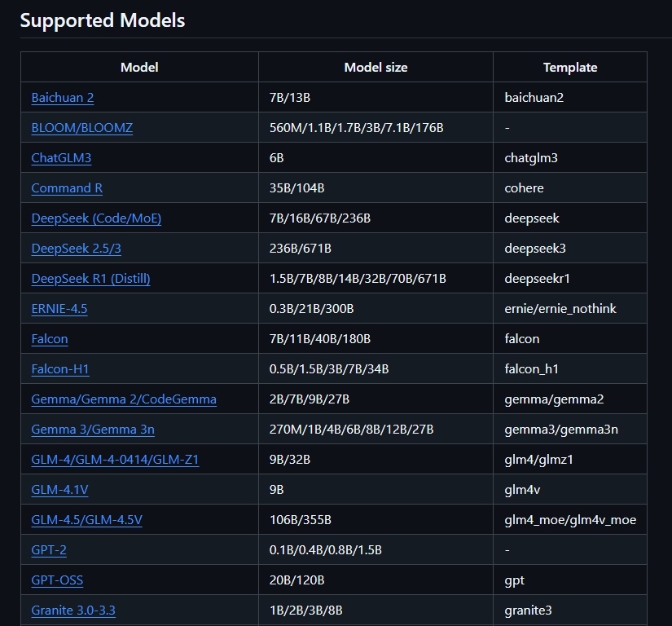
Task: Select the gemma/gemma2 template cell
Action: coord(570,399)
